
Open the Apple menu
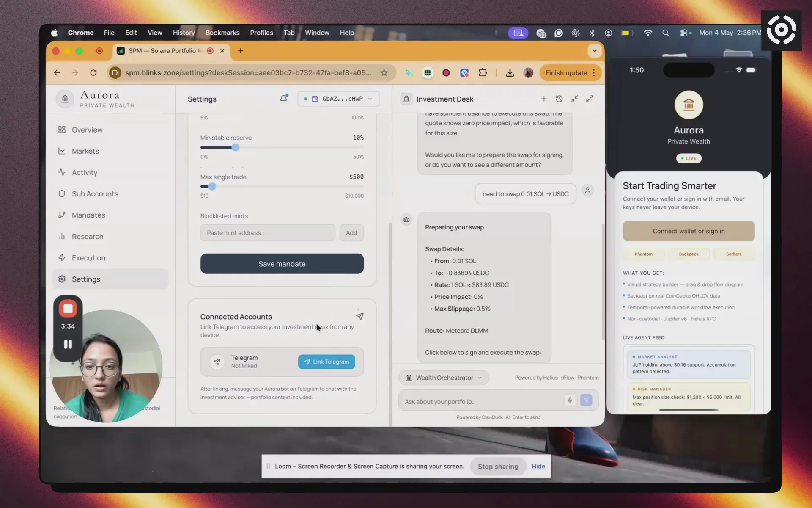[x=54, y=33]
